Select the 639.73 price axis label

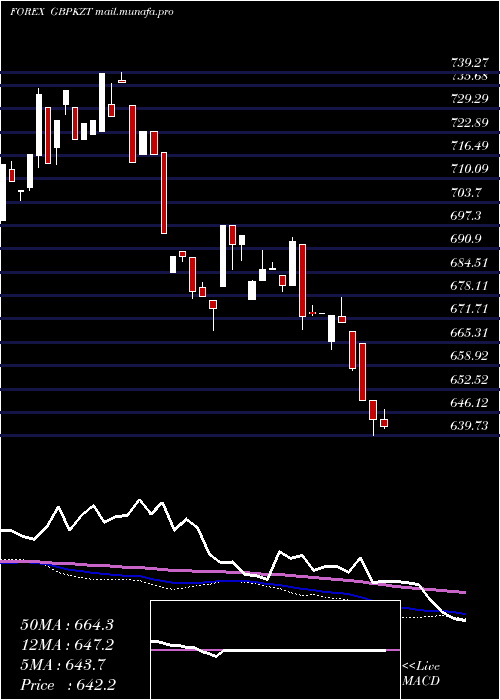(x=469, y=426)
